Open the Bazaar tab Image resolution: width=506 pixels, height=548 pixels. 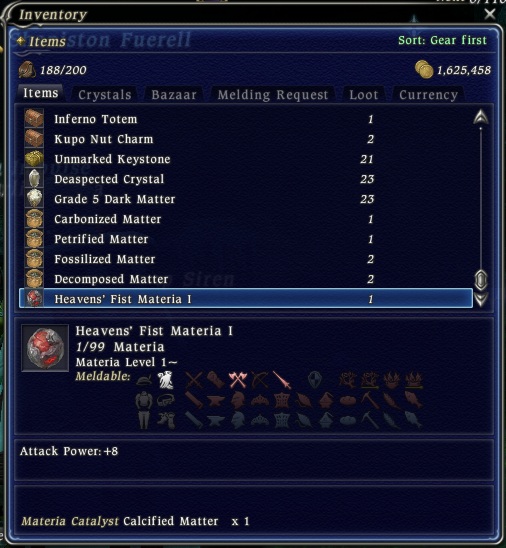[174, 95]
